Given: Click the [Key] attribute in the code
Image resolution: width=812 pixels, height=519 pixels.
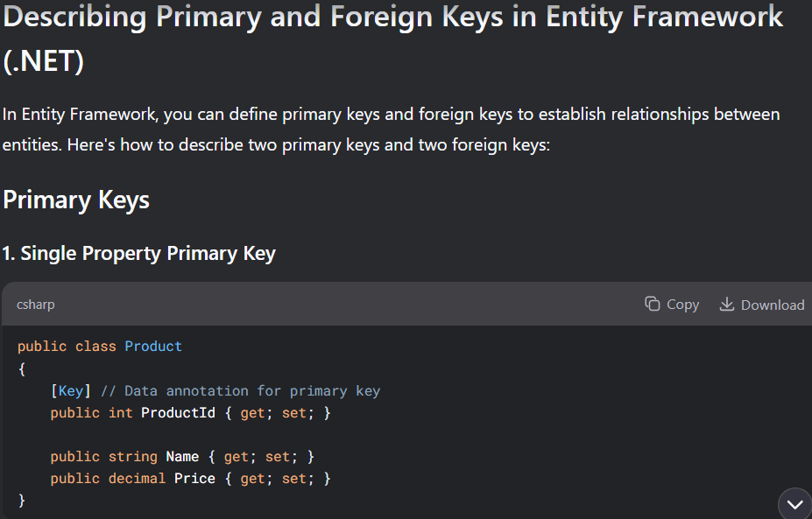Looking at the screenshot, I should tap(71, 390).
